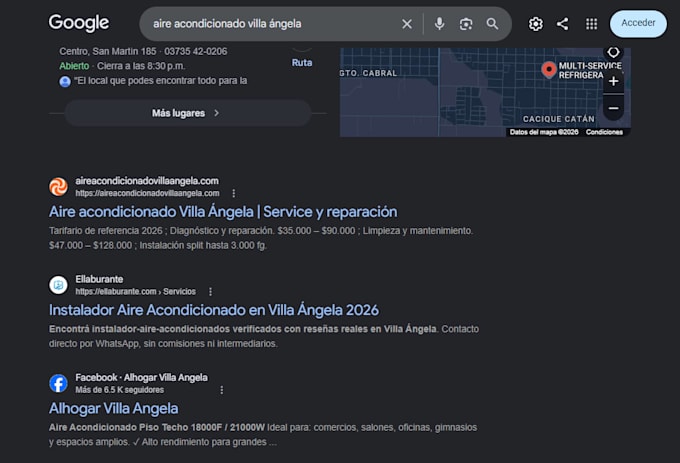Start voice search with microphone icon
This screenshot has height=463, width=680.
pyautogui.click(x=439, y=24)
